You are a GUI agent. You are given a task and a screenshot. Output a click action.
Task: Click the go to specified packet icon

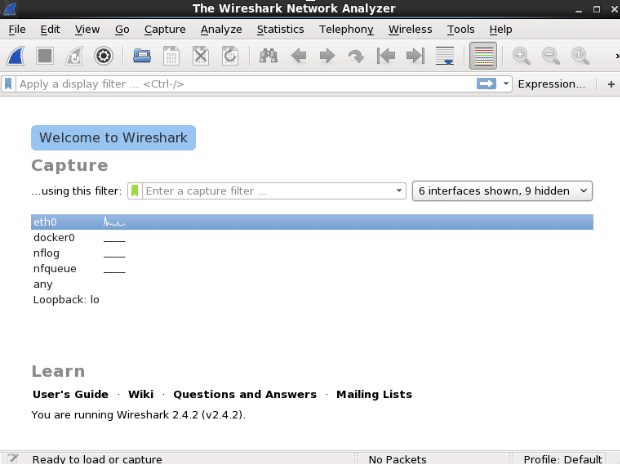pos(356,56)
